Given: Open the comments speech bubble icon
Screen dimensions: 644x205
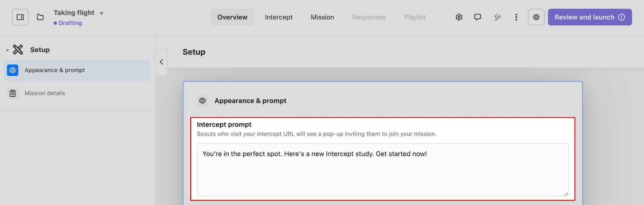Looking at the screenshot, I should click(477, 17).
